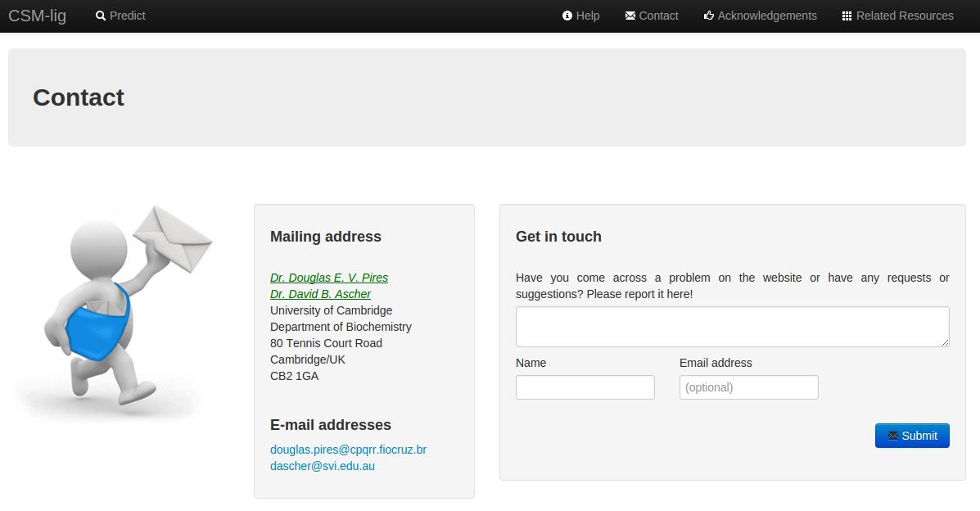Click the 'Email address' field label
The width and height of the screenshot is (980, 511).
point(716,363)
